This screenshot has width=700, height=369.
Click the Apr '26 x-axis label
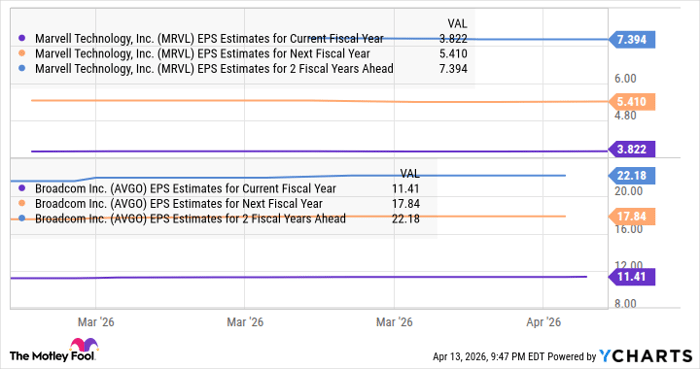coord(543,322)
